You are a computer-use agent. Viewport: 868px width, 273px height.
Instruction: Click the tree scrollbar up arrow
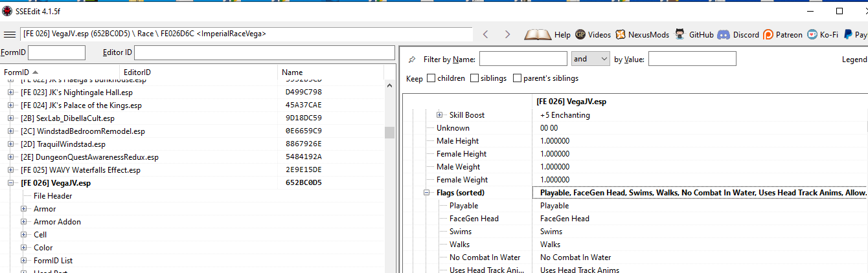[x=389, y=85]
